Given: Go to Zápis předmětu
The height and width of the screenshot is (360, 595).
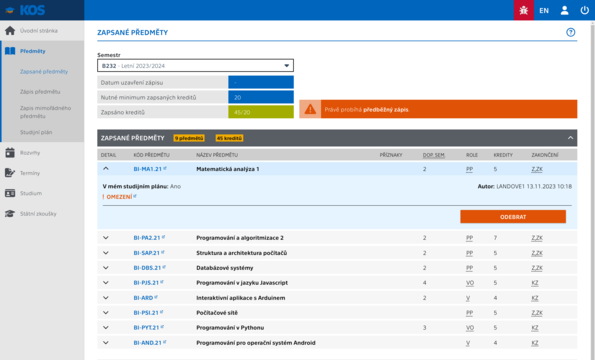Looking at the screenshot, I should click(x=40, y=91).
